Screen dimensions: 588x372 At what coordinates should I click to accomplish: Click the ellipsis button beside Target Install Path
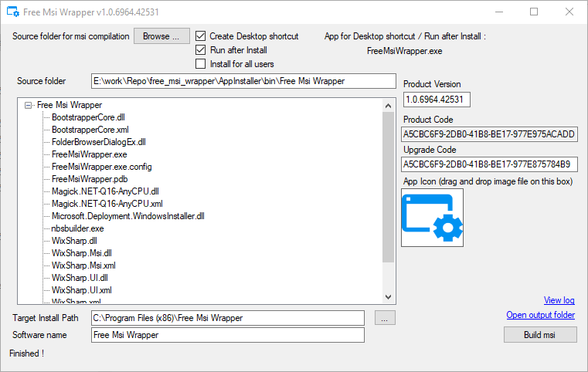point(386,318)
